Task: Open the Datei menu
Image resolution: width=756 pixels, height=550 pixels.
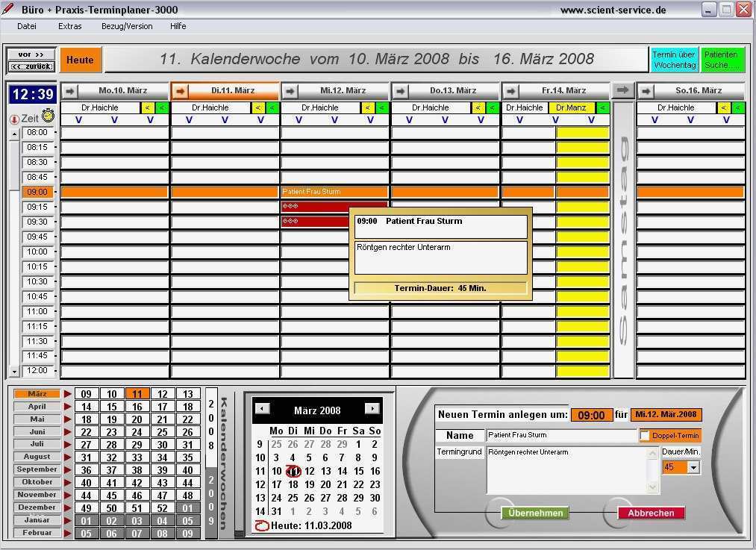Action: 27,27
